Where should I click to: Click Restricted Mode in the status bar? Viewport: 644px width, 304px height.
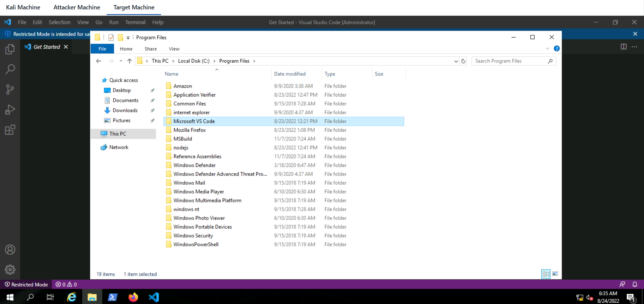[x=26, y=284]
